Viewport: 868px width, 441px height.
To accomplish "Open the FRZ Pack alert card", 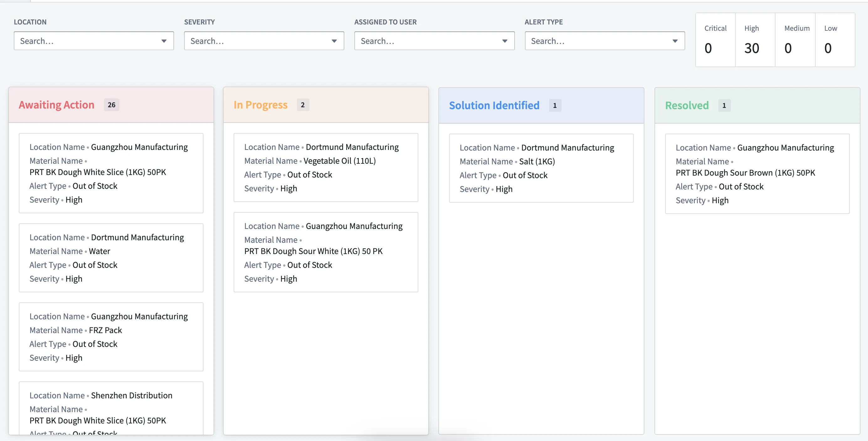I will coord(111,337).
